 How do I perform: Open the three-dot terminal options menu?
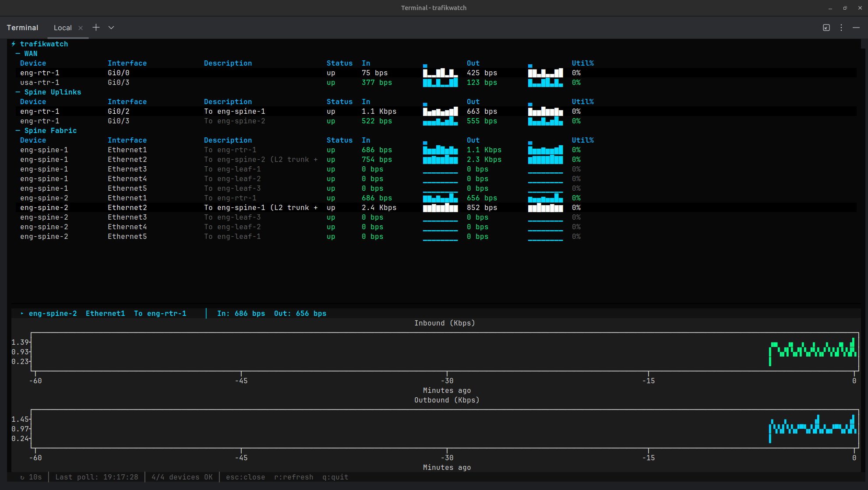click(841, 27)
